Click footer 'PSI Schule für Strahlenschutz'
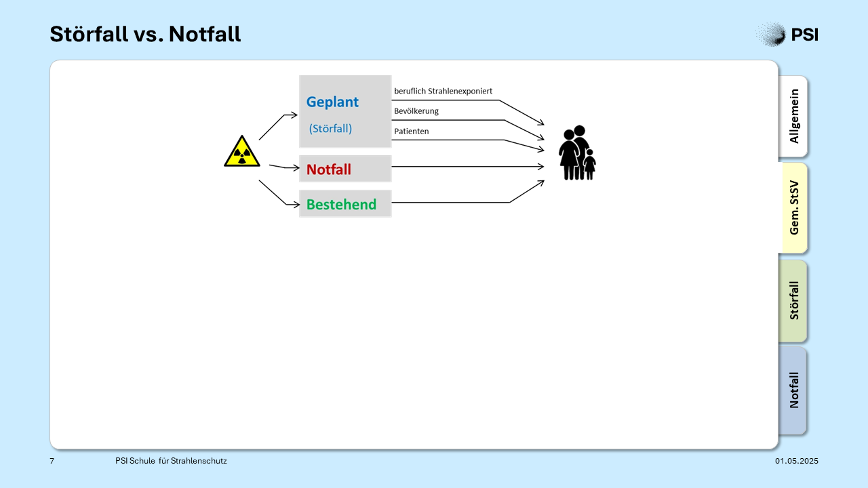Screen dimensions: 868x488 171,461
